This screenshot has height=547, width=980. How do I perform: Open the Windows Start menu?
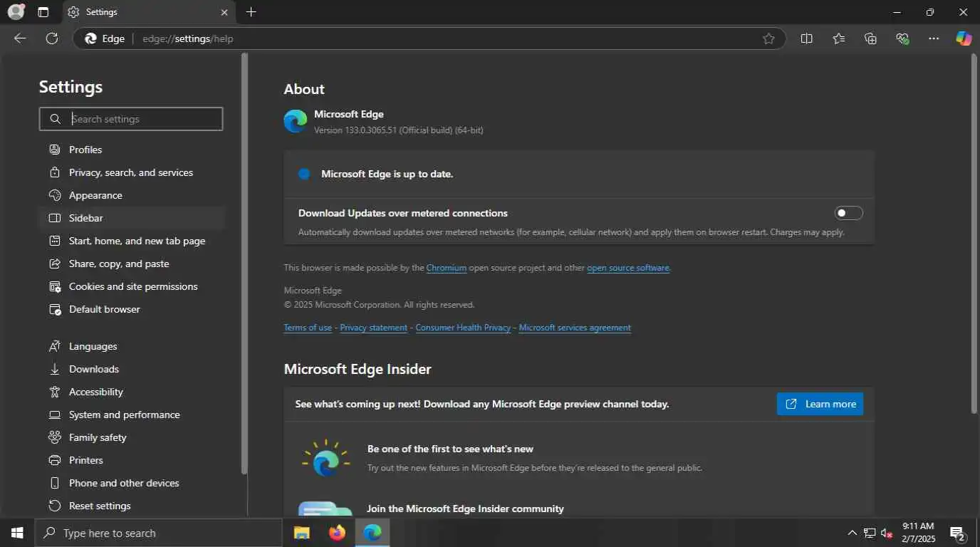tap(17, 533)
